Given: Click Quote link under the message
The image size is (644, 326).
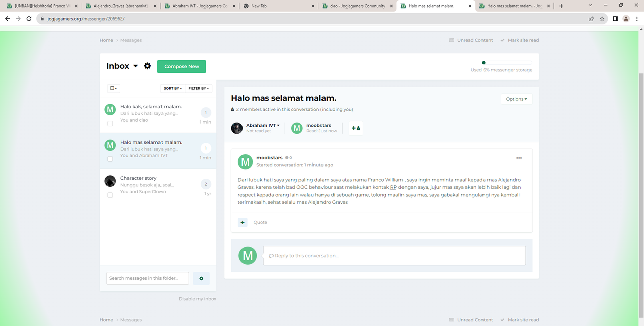Looking at the screenshot, I should [260, 222].
